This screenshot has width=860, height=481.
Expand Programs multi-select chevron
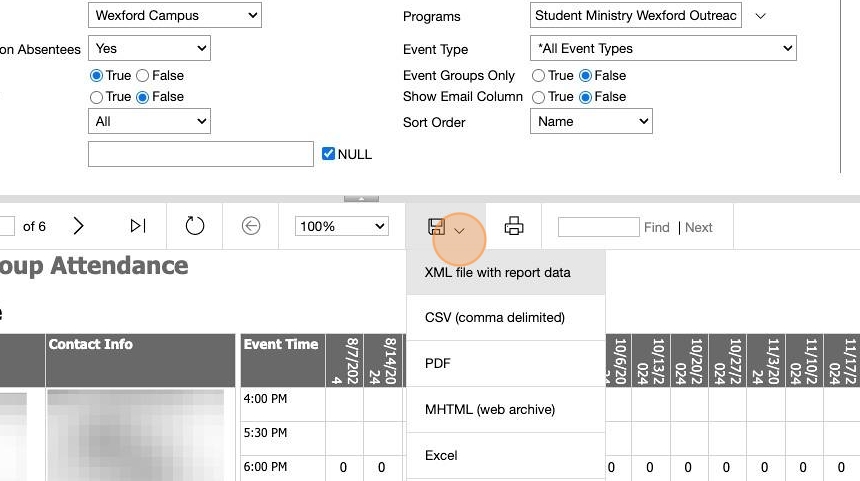[x=760, y=16]
